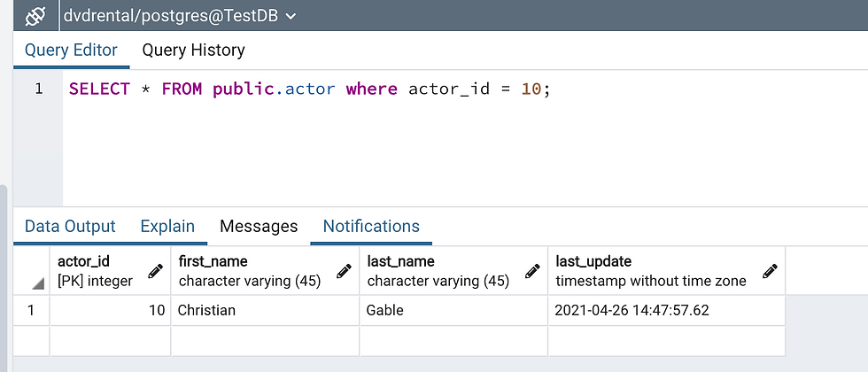View the Notifications tab

tap(371, 227)
